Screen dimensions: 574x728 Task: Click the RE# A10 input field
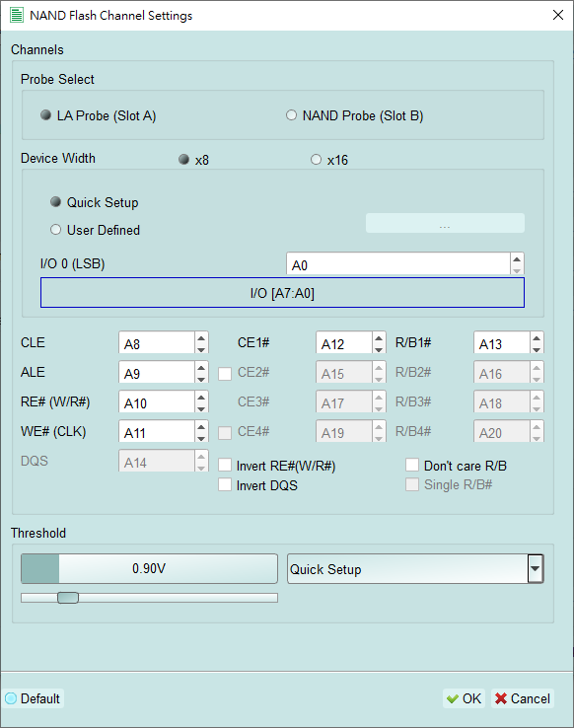[x=157, y=403]
